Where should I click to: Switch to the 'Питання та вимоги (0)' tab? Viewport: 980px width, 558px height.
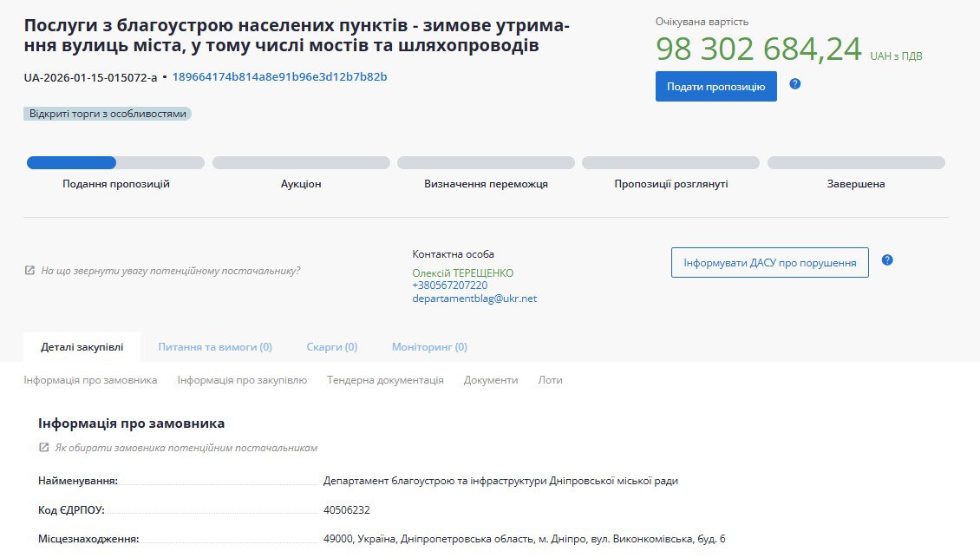213,346
